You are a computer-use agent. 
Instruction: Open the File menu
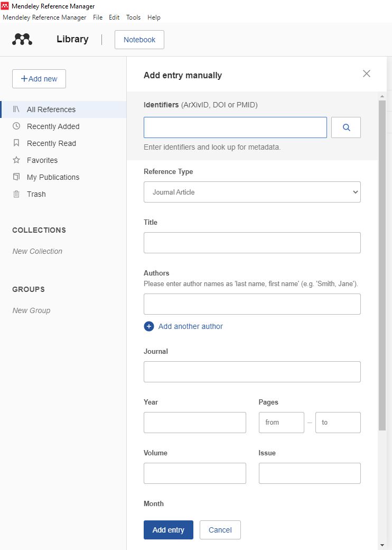[x=97, y=17]
